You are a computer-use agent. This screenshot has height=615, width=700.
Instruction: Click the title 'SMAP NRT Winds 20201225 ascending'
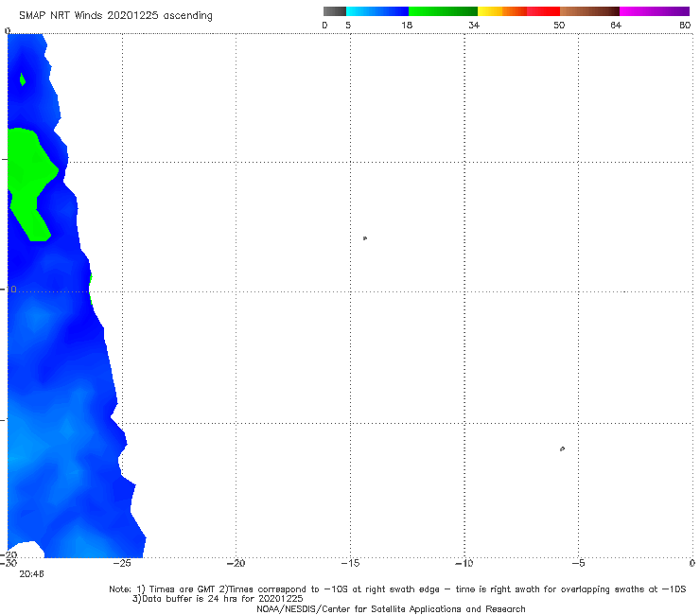click(115, 15)
